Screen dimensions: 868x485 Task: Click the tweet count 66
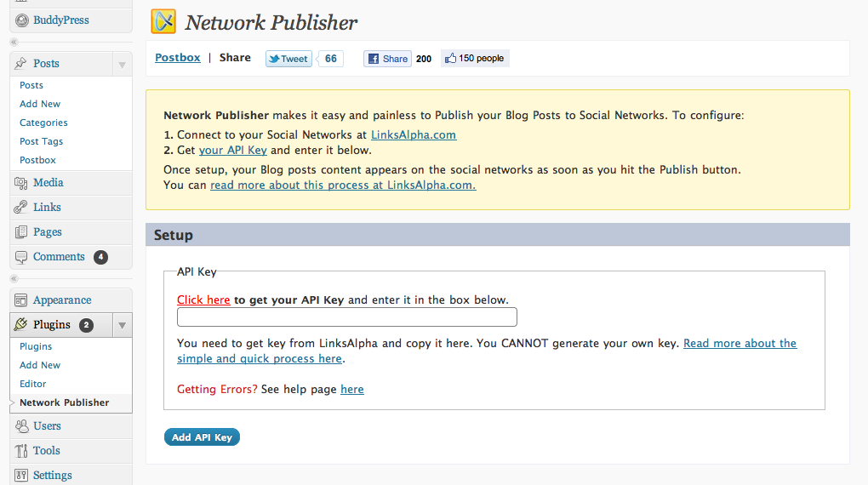(x=330, y=59)
